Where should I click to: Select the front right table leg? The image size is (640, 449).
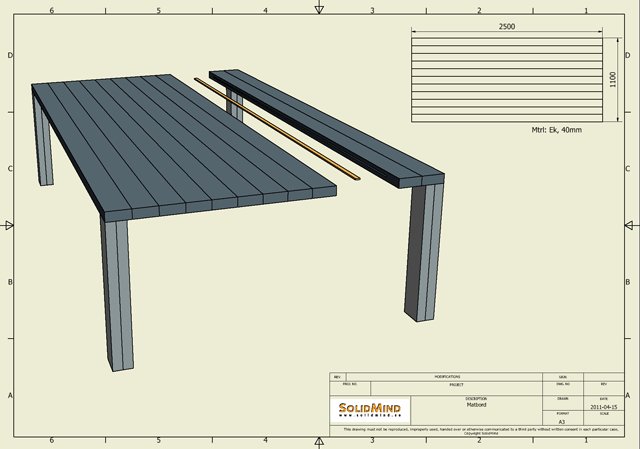click(x=424, y=251)
